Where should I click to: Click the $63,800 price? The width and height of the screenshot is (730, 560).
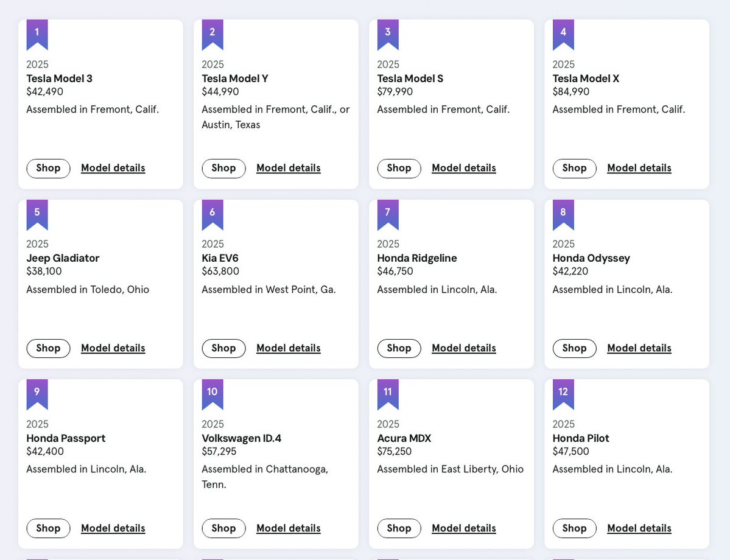220,271
